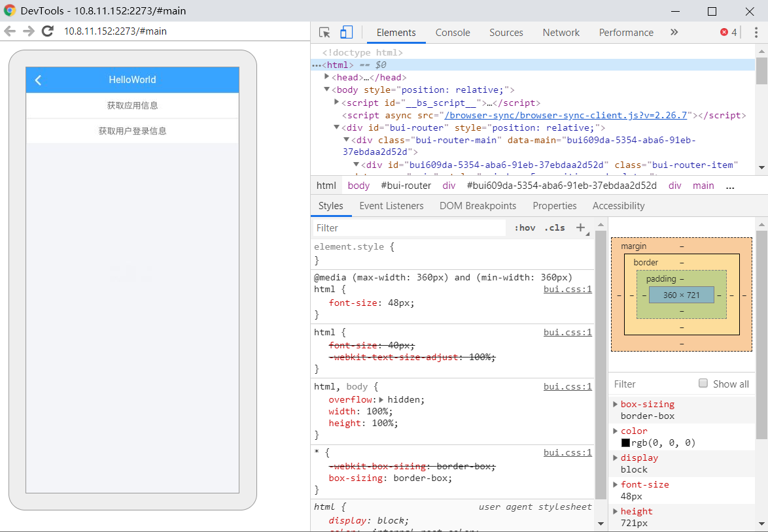The width and height of the screenshot is (768, 532).
Task: Toggle the :hov element state panel
Action: click(x=525, y=228)
